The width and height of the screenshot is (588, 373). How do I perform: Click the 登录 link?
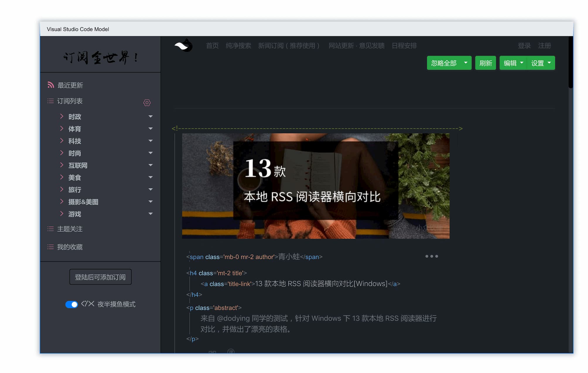click(x=524, y=46)
